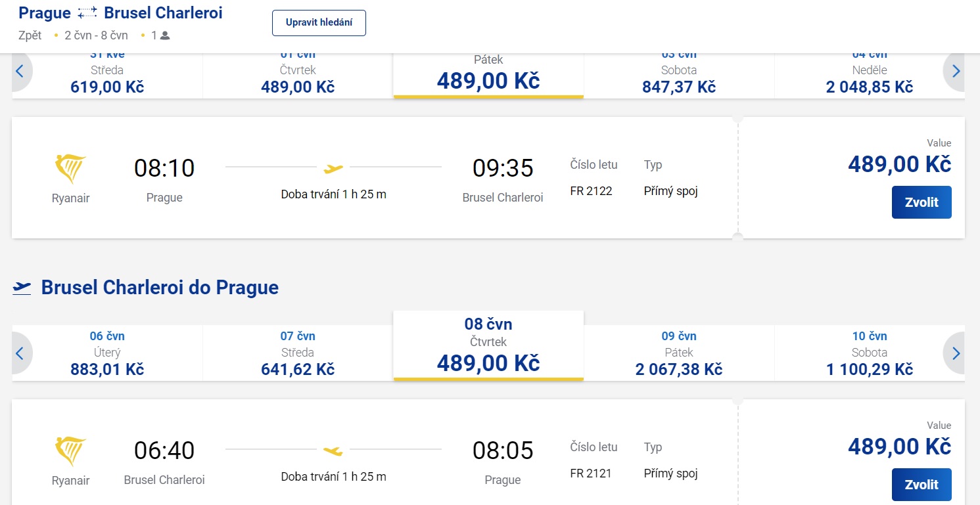Click the Ryanair logo on outbound flight

(x=70, y=169)
